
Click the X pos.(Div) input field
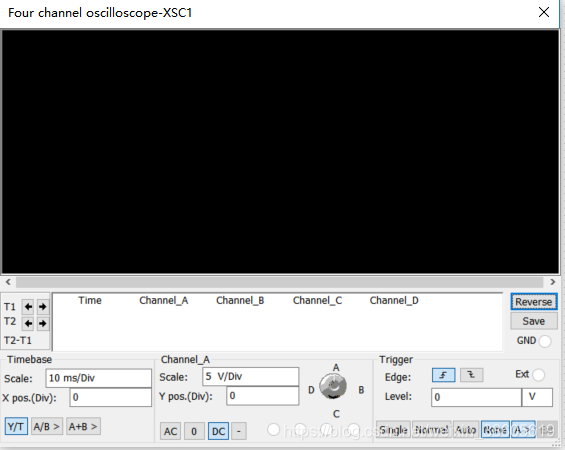coord(111,397)
